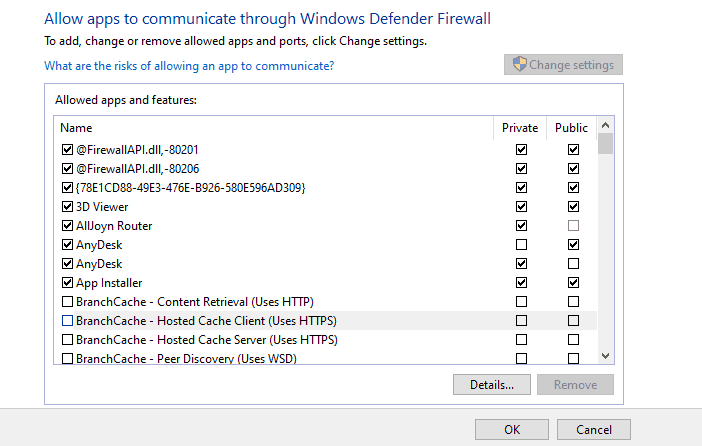Select BranchCache - Hosted Cache Server (Uses HTTPS) text
The image size is (702, 446).
click(x=207, y=340)
